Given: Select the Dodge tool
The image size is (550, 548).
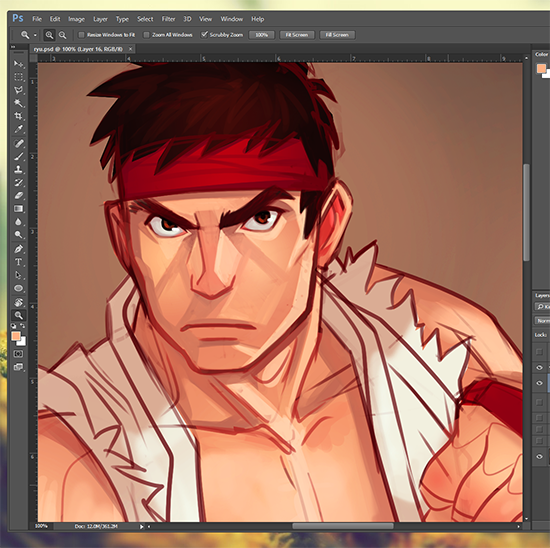Looking at the screenshot, I should pos(18,235).
